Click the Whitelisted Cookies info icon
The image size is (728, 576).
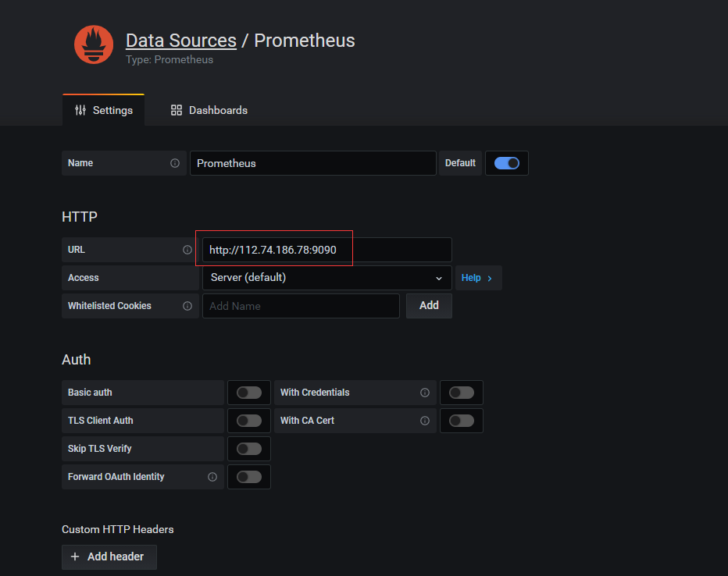[187, 306]
